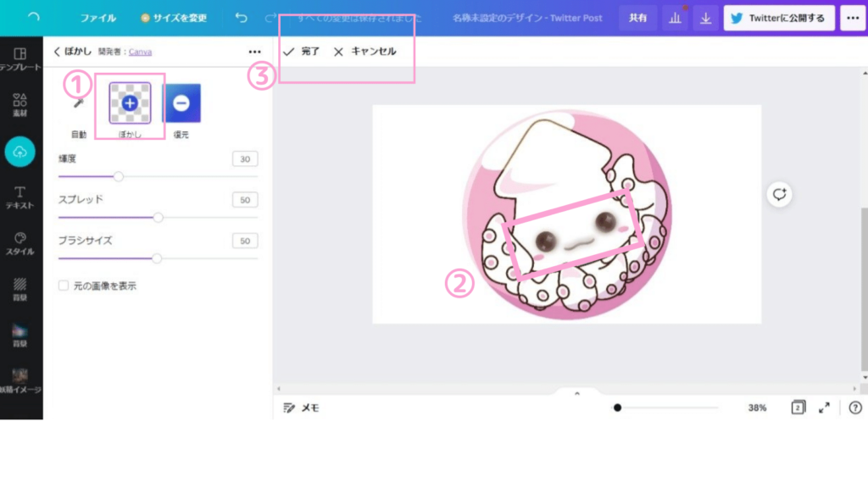Open the page grid view icon
Screen dimensions: 868x488
pos(798,408)
